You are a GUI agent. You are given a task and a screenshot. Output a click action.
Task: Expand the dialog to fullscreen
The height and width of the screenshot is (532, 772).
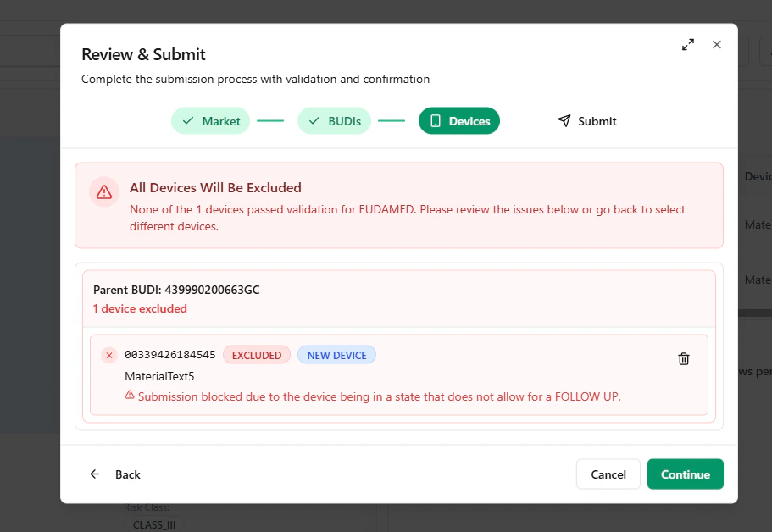[688, 44]
